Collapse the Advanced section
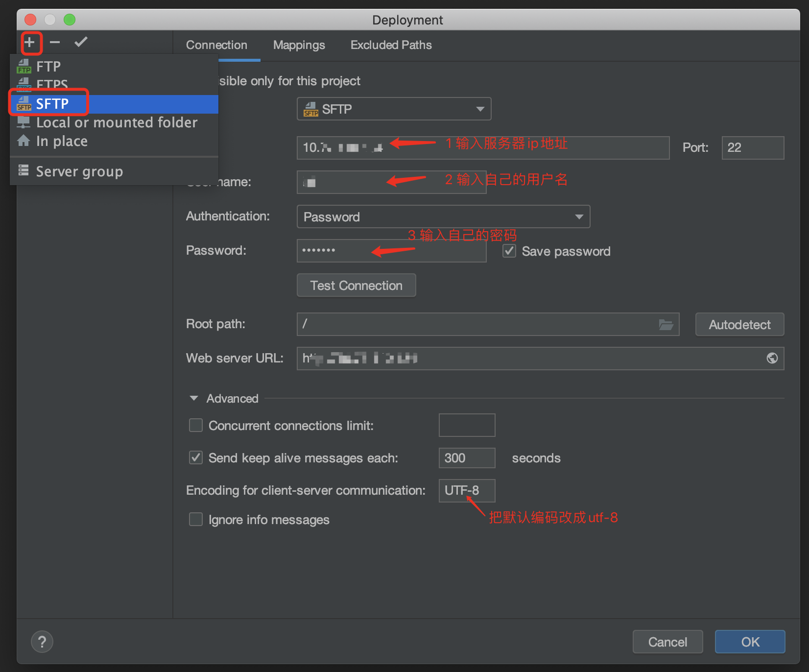 coord(194,398)
